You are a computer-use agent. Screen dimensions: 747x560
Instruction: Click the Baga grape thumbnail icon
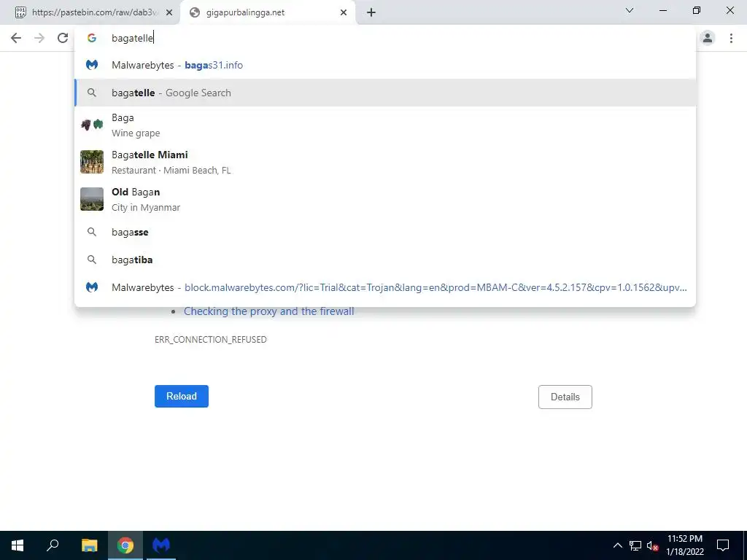[92, 125]
